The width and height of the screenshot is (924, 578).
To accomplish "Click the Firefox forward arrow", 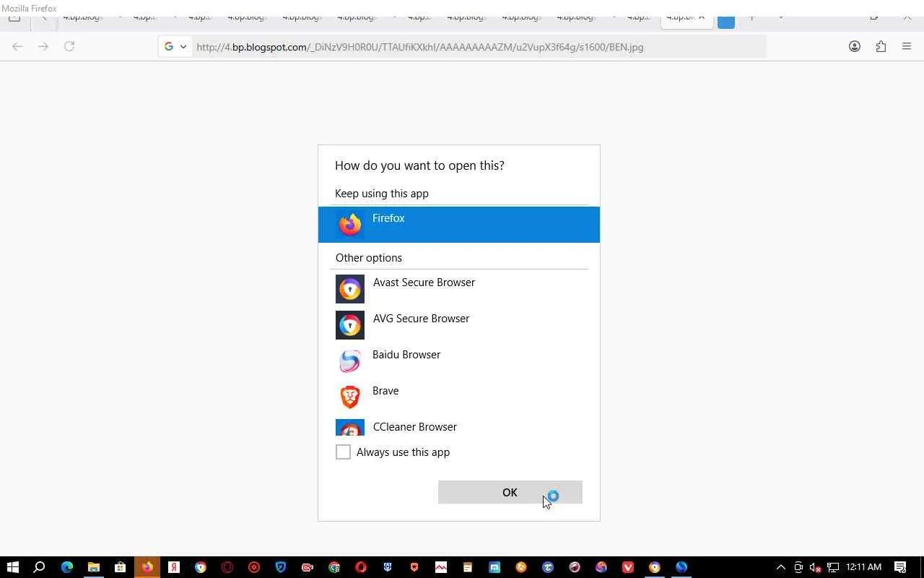I will click(43, 47).
